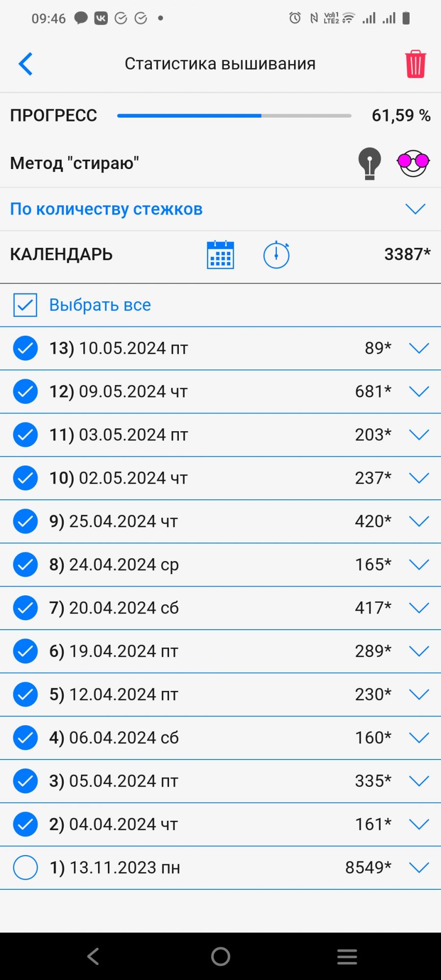Toggle the Выбрать все checkbox
This screenshot has height=980, width=441.
[x=25, y=305]
